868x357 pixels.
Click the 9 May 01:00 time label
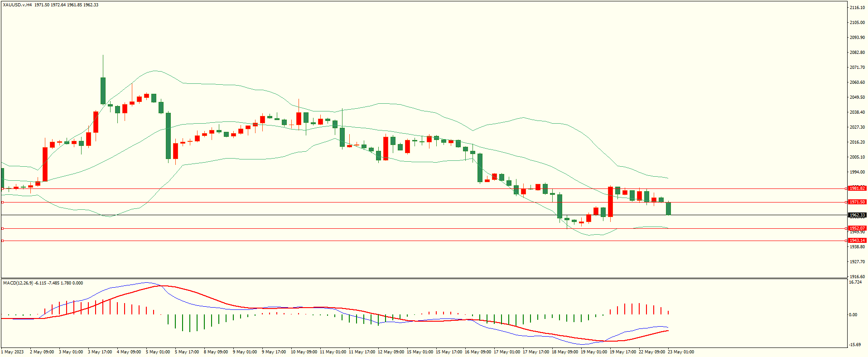click(x=245, y=352)
